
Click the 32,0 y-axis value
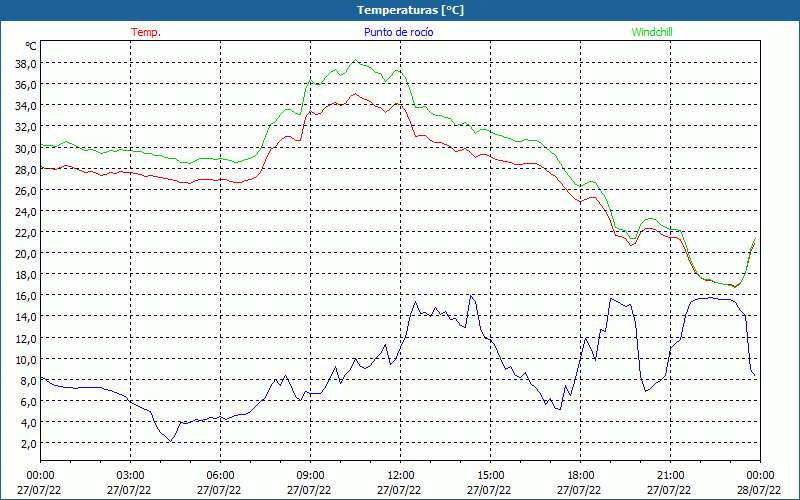(27, 127)
